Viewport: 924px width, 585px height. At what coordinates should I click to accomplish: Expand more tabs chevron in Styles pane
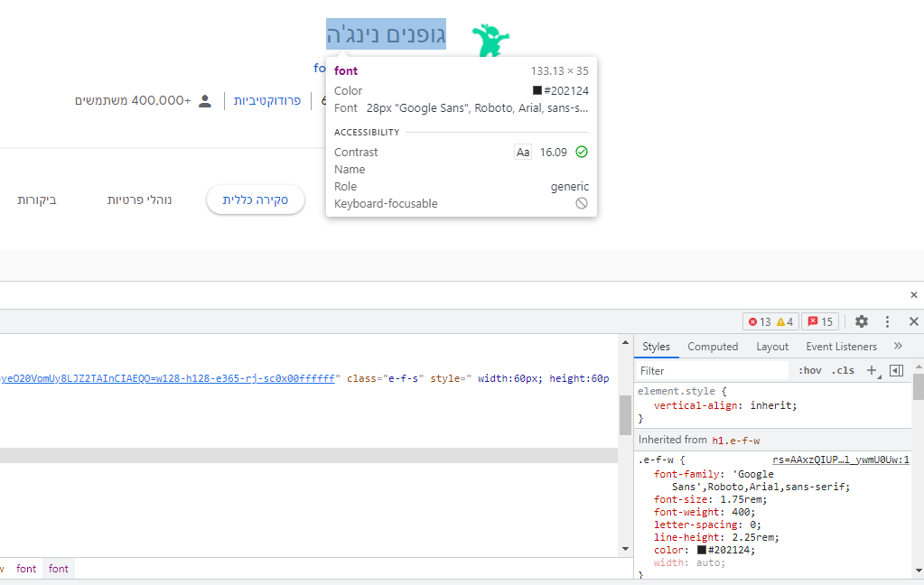click(x=898, y=346)
